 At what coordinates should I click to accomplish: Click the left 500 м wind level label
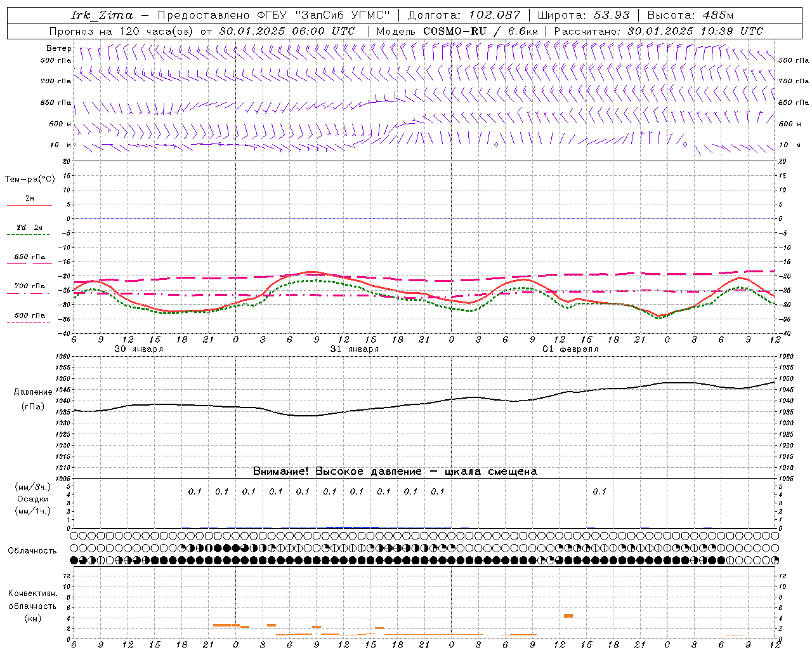pos(60,124)
